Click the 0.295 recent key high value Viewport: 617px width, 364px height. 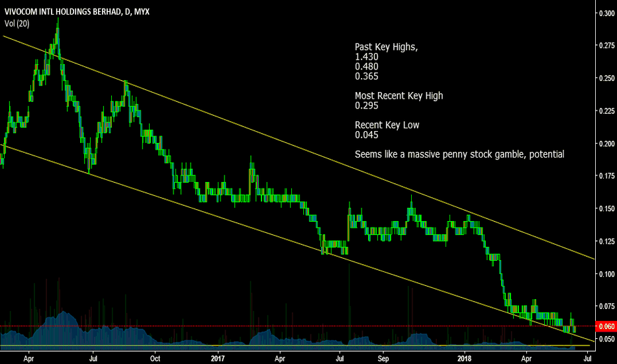(366, 105)
